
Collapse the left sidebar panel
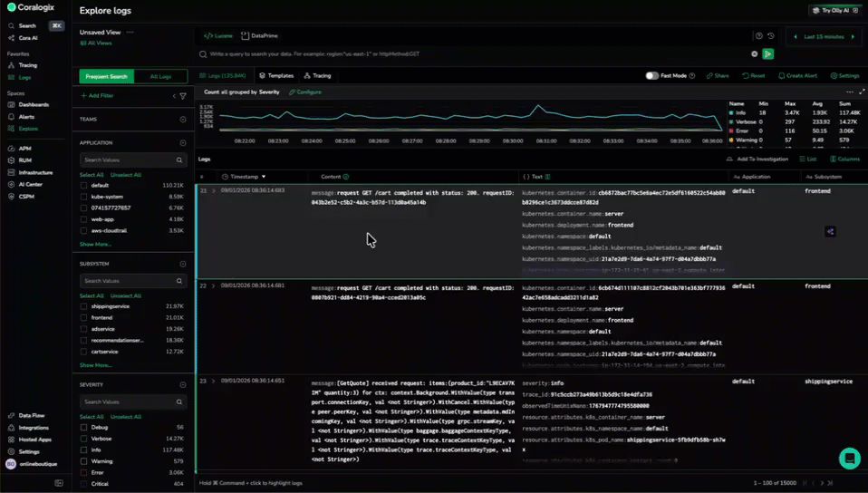point(59,483)
